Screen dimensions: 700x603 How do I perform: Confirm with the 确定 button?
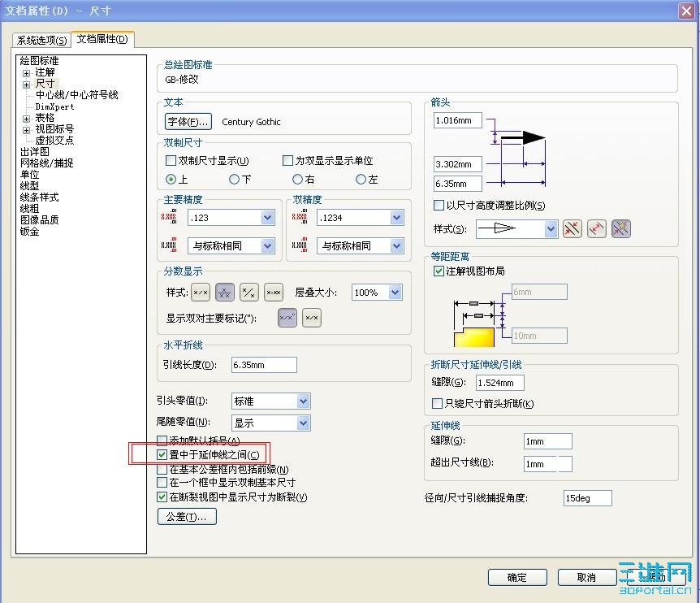pyautogui.click(x=517, y=577)
